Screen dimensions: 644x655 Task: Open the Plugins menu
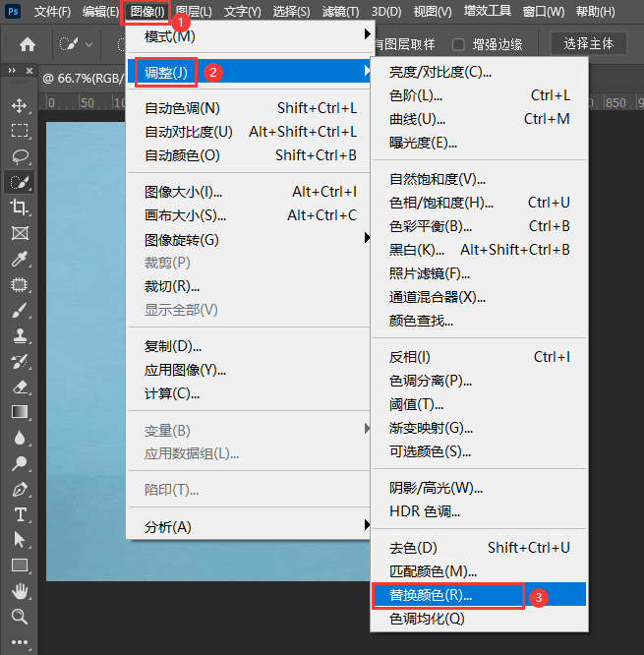(488, 11)
